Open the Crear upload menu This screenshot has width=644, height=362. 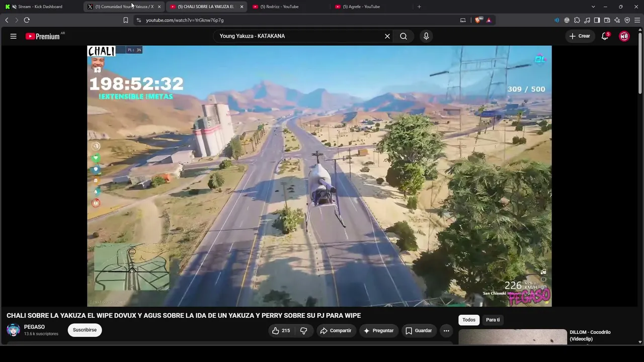coord(580,36)
